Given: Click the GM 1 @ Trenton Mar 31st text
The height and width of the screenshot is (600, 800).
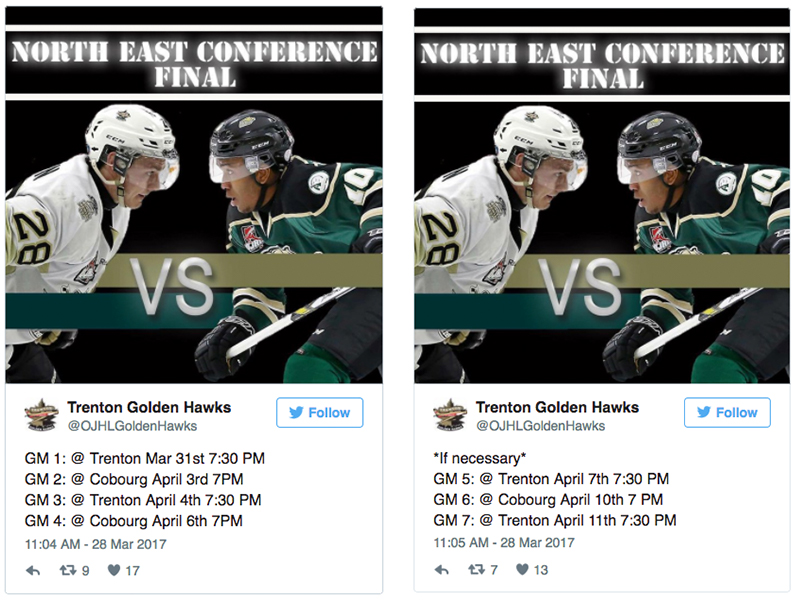Looking at the screenshot, I should (x=144, y=459).
